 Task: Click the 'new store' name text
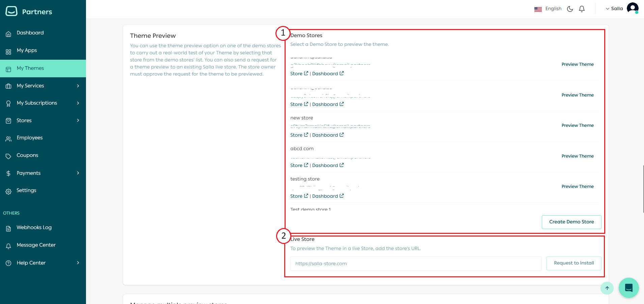(301, 118)
